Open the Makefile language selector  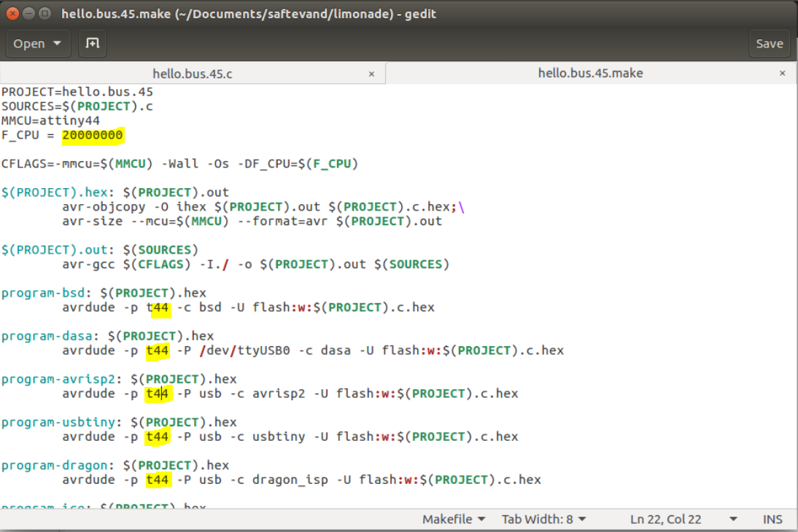click(454, 519)
